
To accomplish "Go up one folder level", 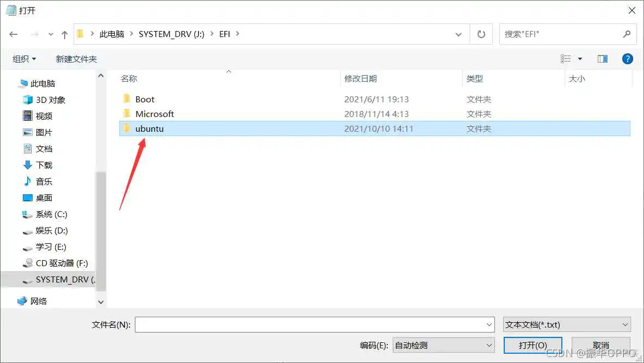I will pyautogui.click(x=64, y=34).
